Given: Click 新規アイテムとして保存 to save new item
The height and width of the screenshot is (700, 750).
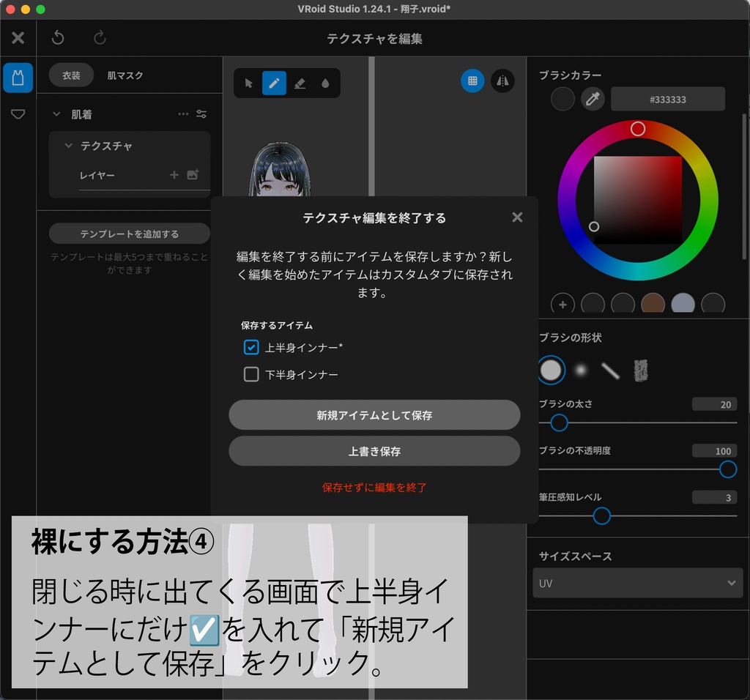Looking at the screenshot, I should [374, 414].
